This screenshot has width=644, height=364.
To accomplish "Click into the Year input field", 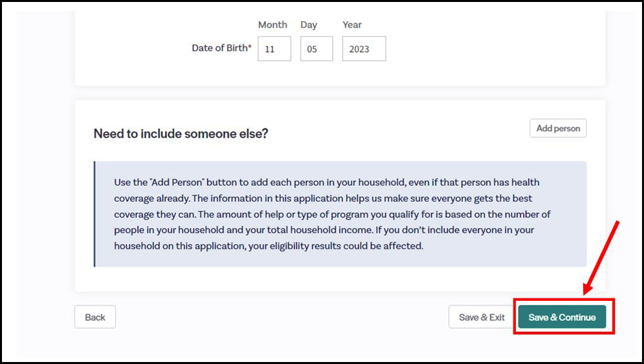I will [364, 49].
